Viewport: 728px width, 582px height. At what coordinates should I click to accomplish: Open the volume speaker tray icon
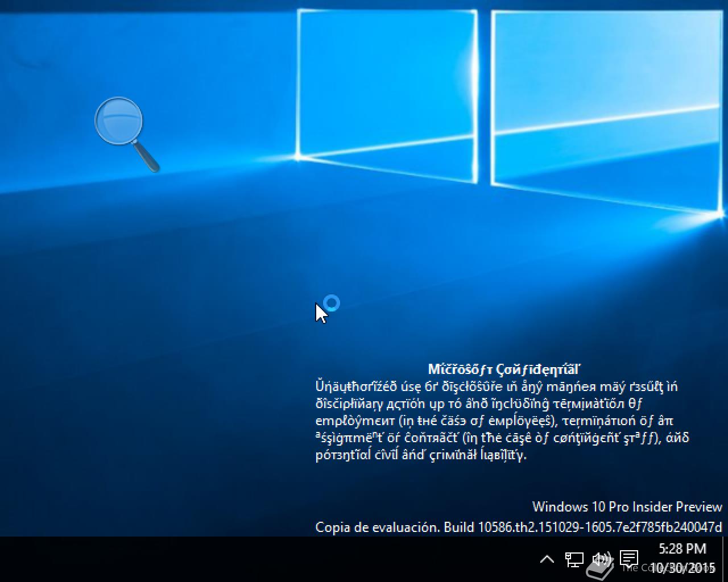(602, 559)
